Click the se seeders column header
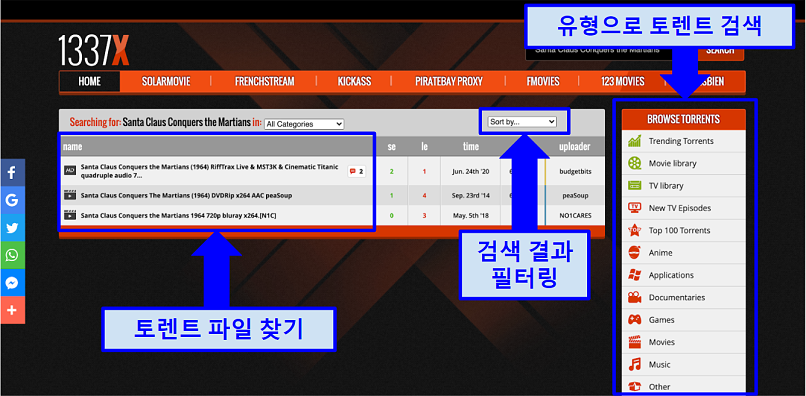 coord(391,147)
